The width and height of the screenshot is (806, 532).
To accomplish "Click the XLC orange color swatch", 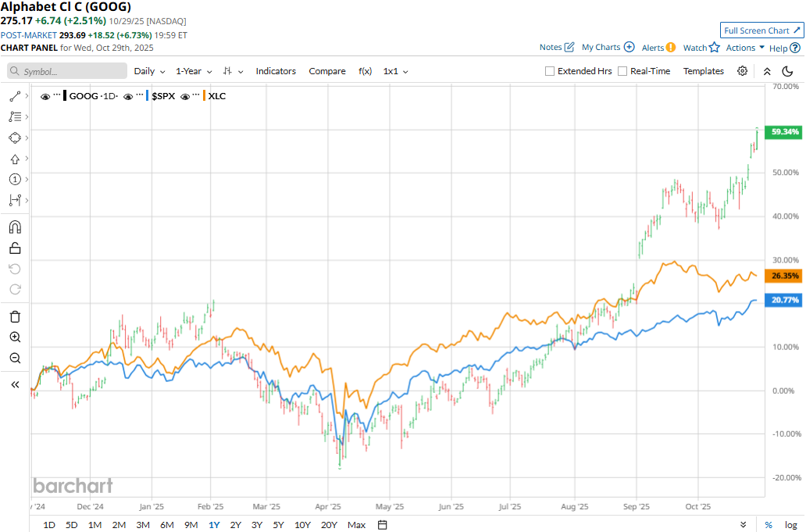I will point(204,96).
